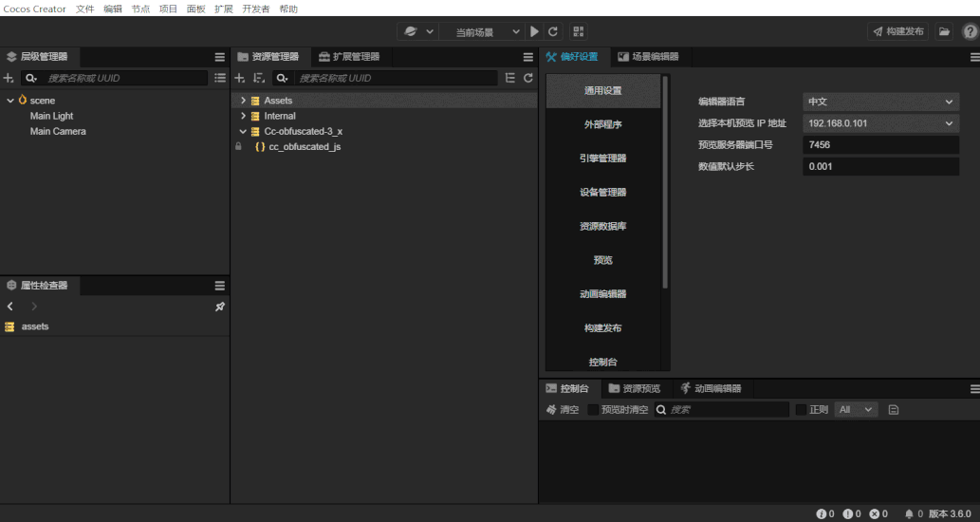The height and width of the screenshot is (522, 980).
Task: Select the 外部程序 preferences section
Action: pos(603,124)
